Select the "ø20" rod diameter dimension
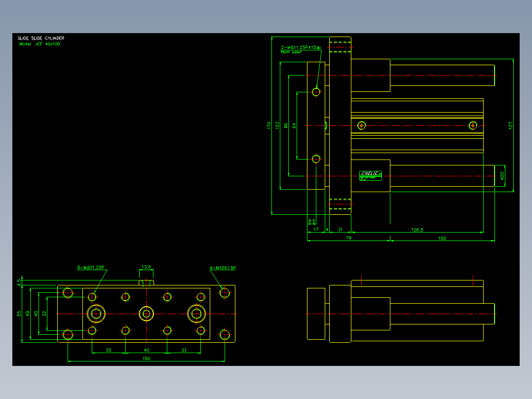 point(502,176)
